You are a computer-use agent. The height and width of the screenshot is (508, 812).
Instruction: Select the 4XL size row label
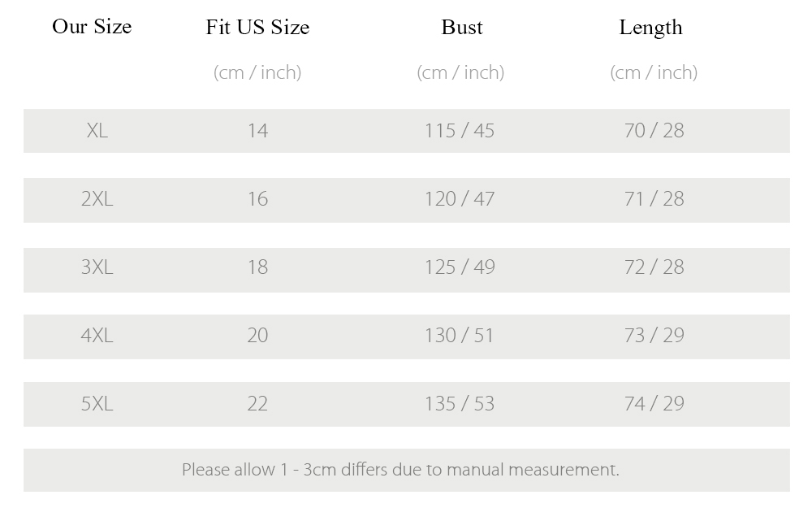(x=97, y=336)
